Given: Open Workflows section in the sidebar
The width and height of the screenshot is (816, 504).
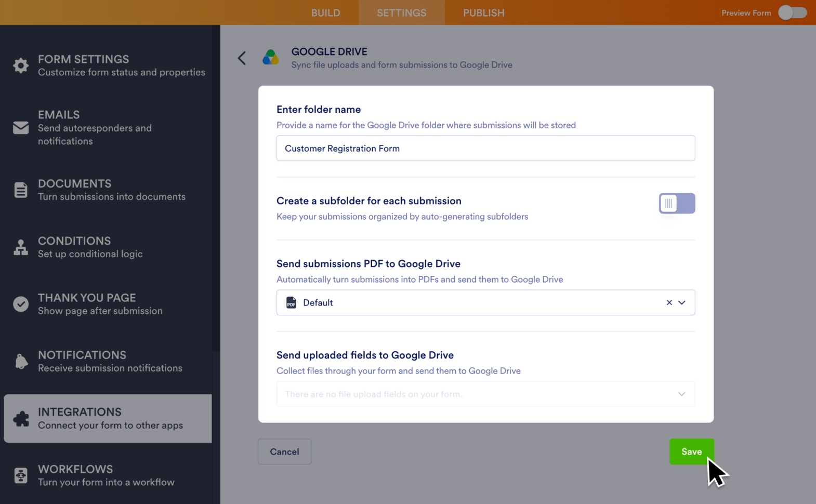Looking at the screenshot, I should pyautogui.click(x=108, y=475).
